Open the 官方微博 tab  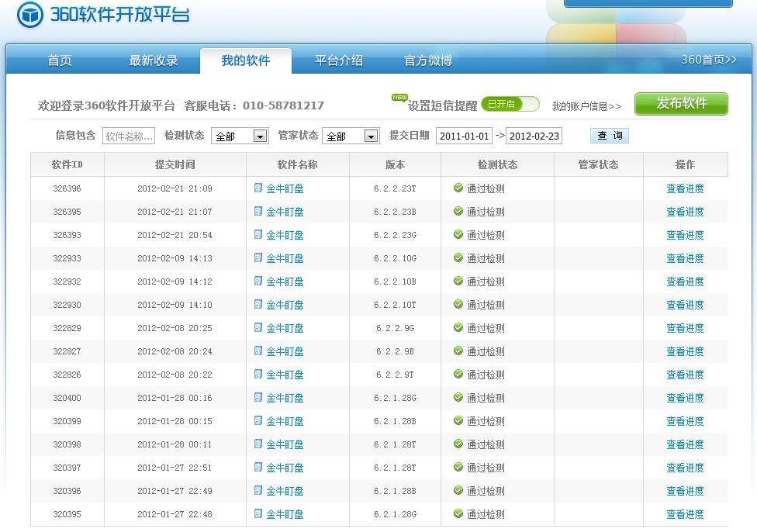click(428, 60)
